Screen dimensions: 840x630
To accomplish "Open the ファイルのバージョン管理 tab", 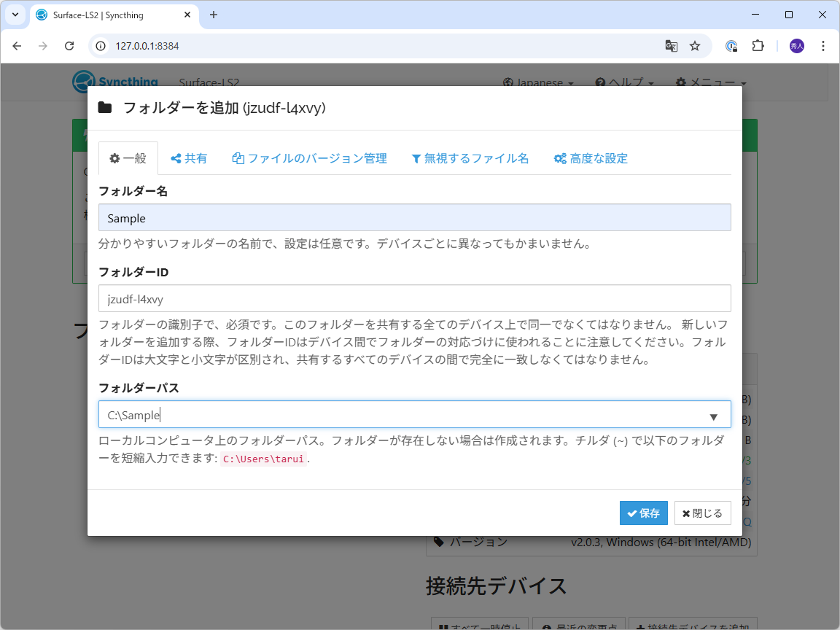I will point(309,158).
